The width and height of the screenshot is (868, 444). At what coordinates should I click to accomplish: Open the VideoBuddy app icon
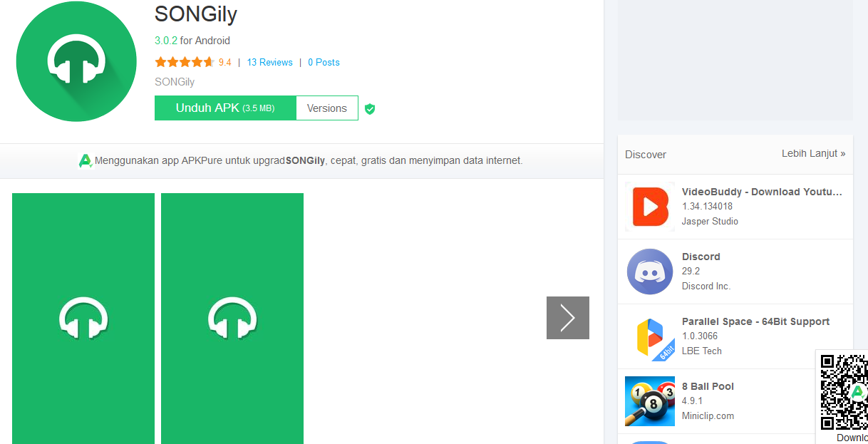pos(650,207)
